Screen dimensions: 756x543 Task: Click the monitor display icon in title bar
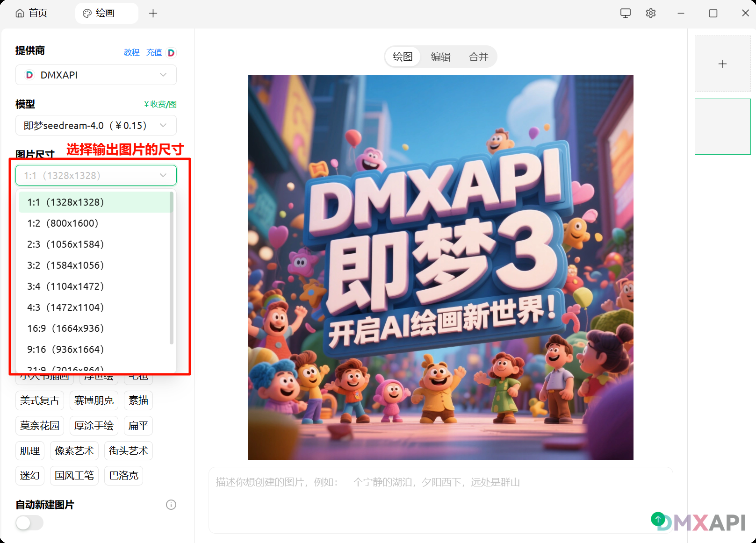coord(625,13)
